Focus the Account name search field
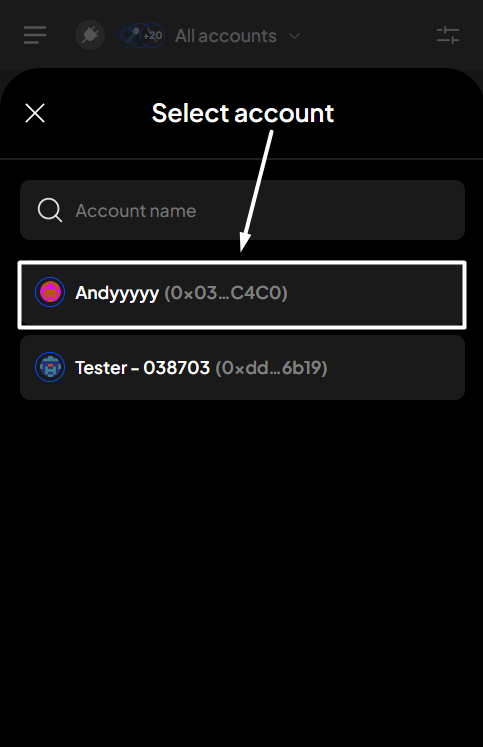The height and width of the screenshot is (747, 483). pos(242,210)
